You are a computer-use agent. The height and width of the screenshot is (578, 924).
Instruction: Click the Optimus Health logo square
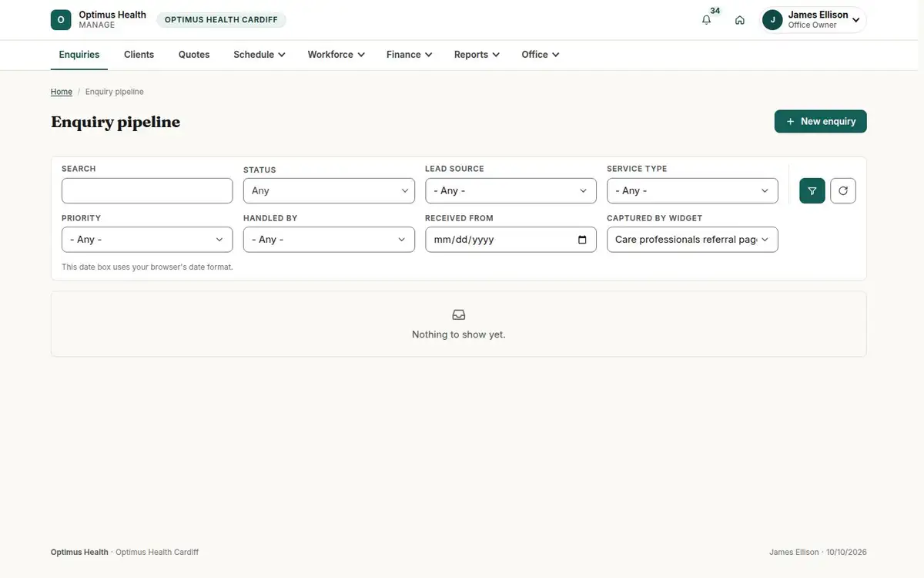tap(61, 20)
